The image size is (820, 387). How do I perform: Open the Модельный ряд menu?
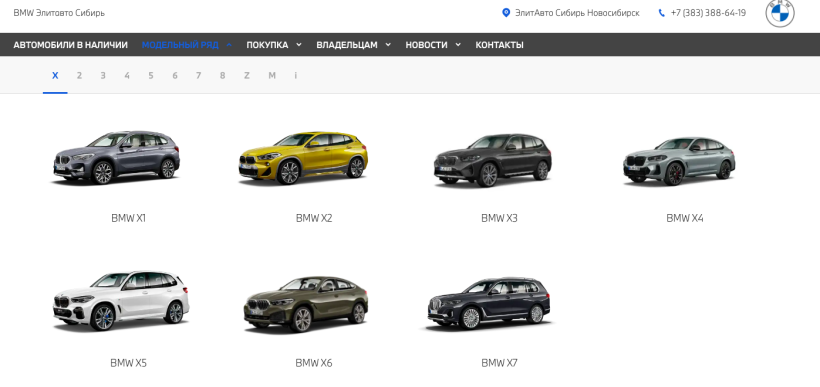coord(180,45)
